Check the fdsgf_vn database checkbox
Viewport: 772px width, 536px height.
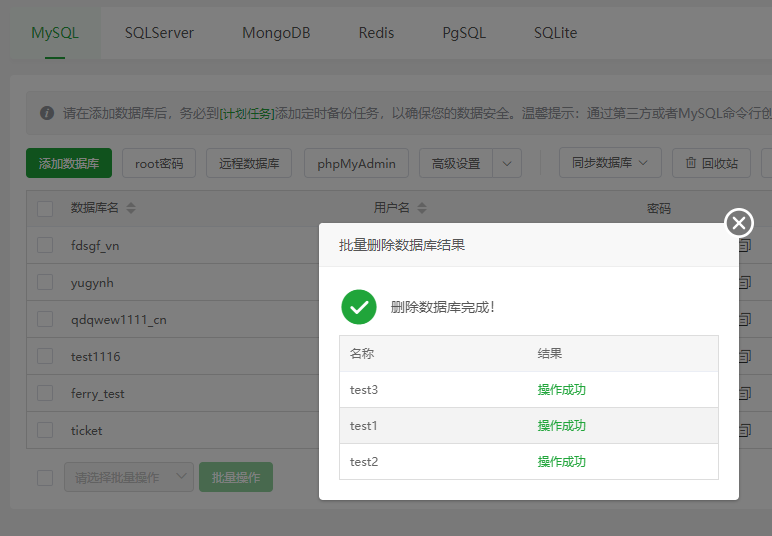click(x=45, y=245)
